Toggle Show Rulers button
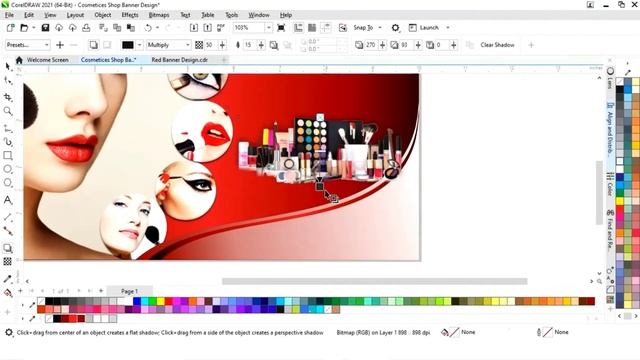The image size is (640, 360). coord(298,28)
